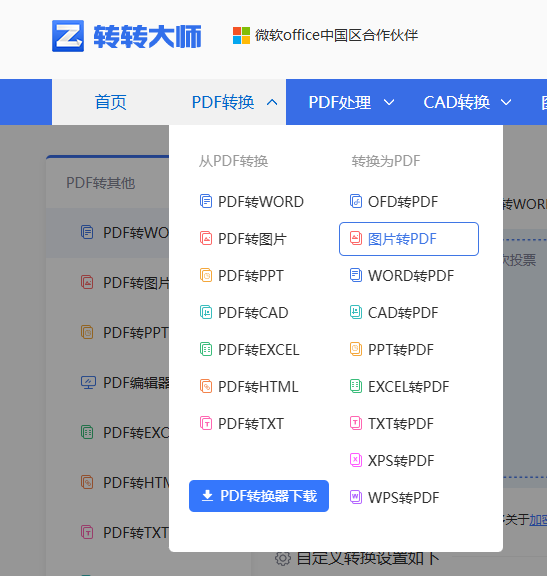Open the 加密 link on the right
The width and height of the screenshot is (547, 576).
click(538, 519)
